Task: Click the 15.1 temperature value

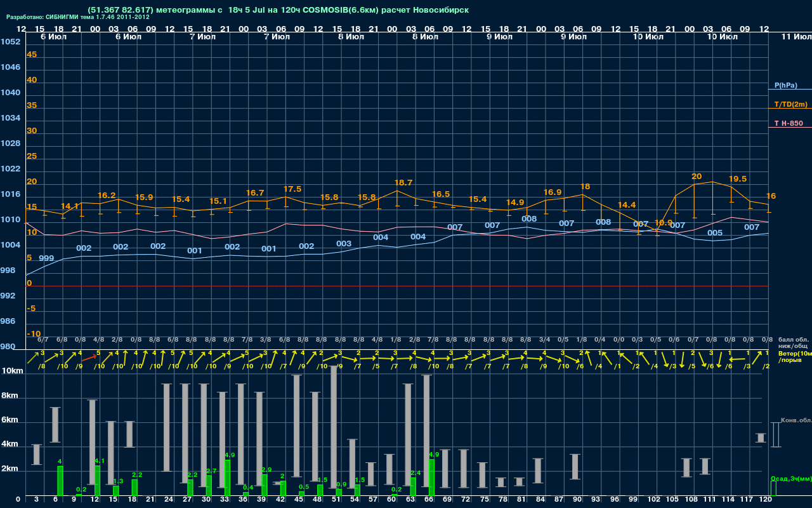Action: [x=218, y=201]
